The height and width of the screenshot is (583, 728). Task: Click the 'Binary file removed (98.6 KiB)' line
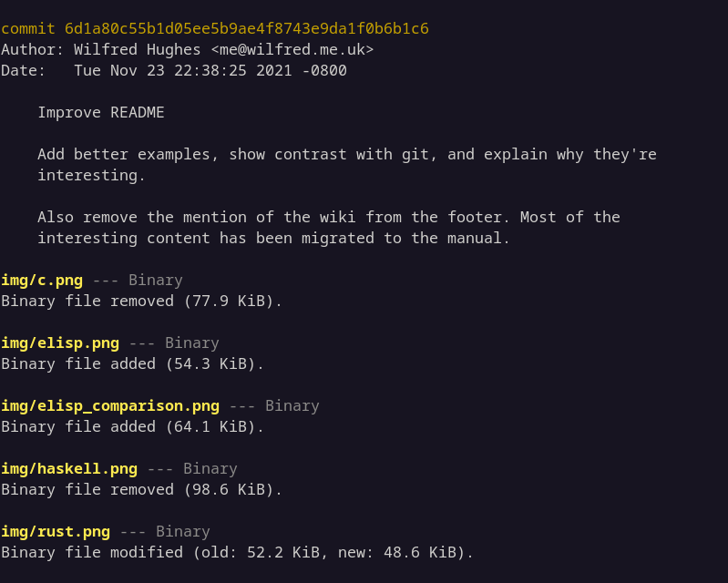pyautogui.click(x=141, y=489)
